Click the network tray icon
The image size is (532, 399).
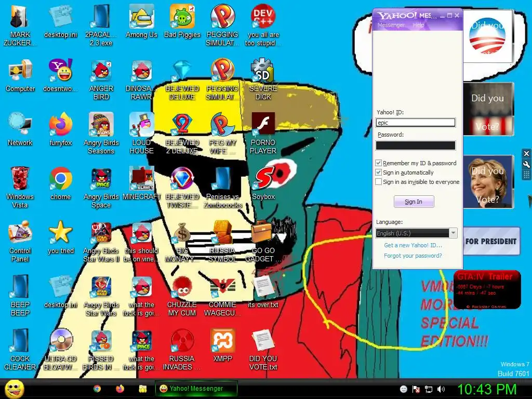click(x=429, y=389)
